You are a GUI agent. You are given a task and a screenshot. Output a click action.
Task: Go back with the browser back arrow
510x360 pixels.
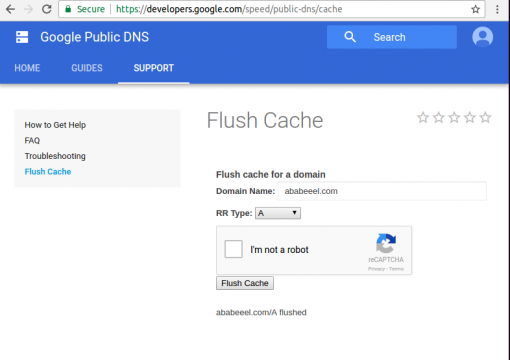tap(10, 9)
